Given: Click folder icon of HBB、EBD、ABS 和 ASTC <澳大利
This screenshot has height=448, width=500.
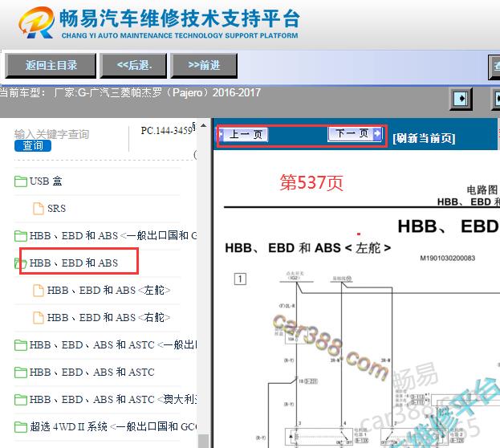Looking at the screenshot, I should point(21,400).
